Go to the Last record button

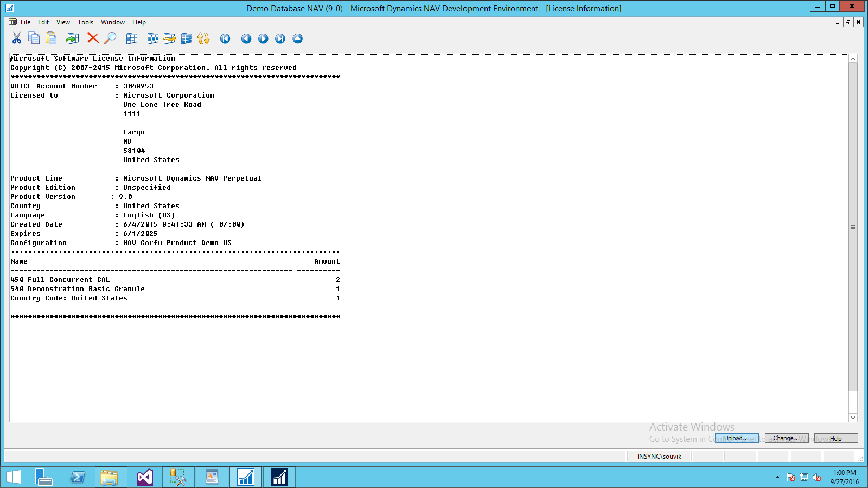(280, 38)
